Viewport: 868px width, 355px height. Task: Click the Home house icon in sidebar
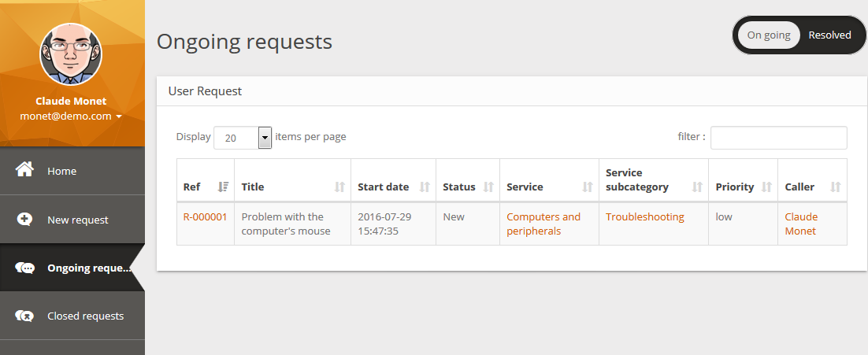(24, 170)
